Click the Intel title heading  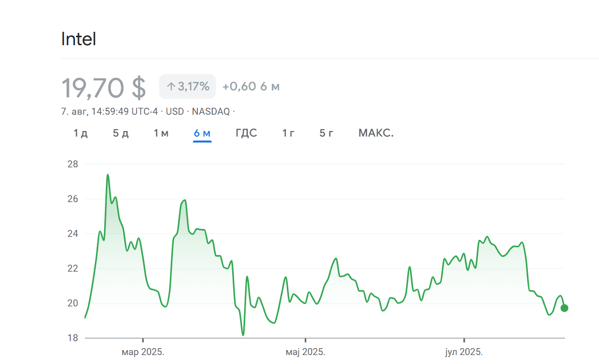coord(79,39)
